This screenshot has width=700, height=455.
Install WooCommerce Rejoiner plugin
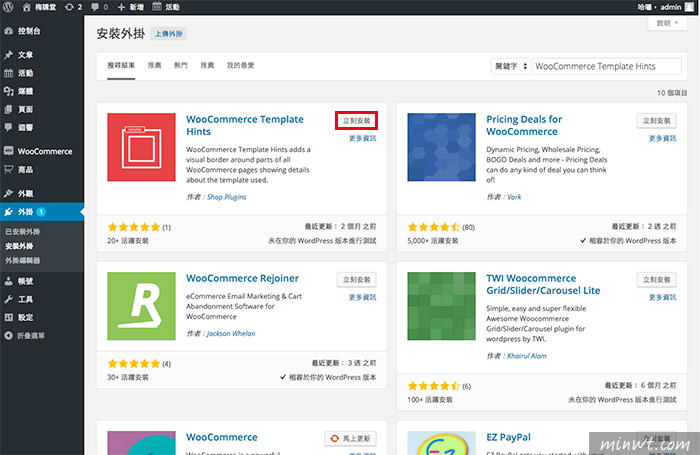[356, 280]
